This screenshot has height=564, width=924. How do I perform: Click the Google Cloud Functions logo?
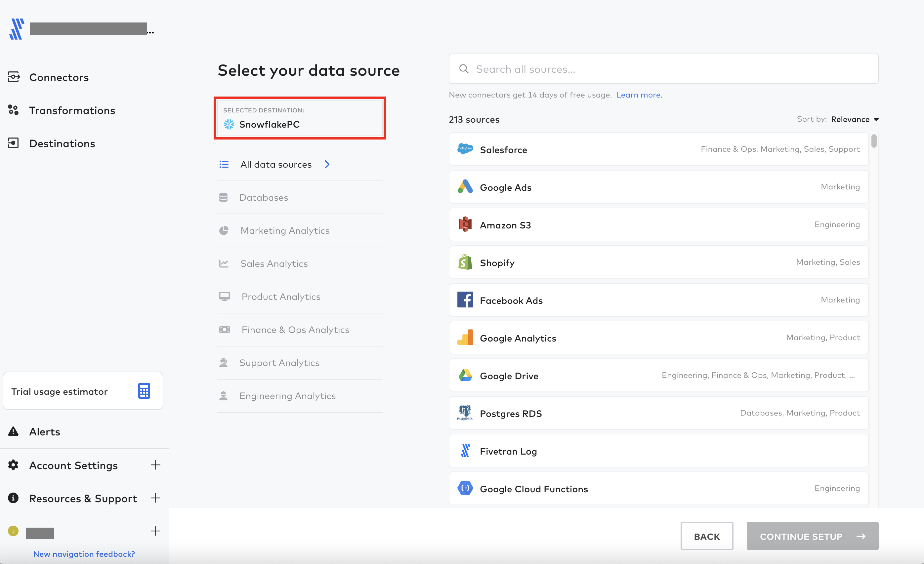coord(465,488)
